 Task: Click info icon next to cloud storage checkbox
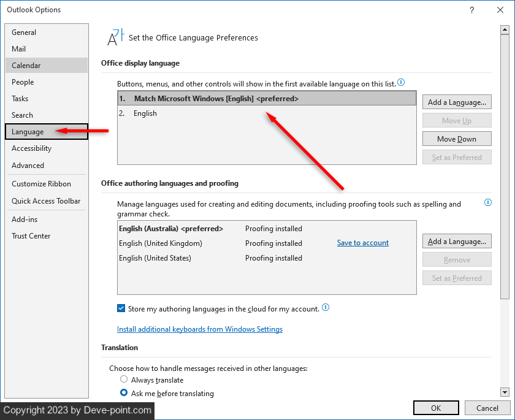click(x=326, y=308)
